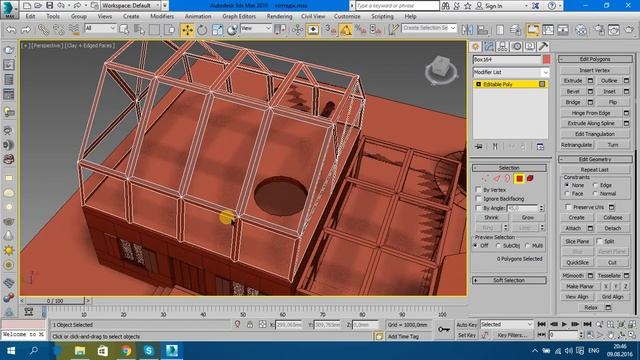640x360 pixels.
Task: Open the Workspace Default dropdown
Action: 131,6
